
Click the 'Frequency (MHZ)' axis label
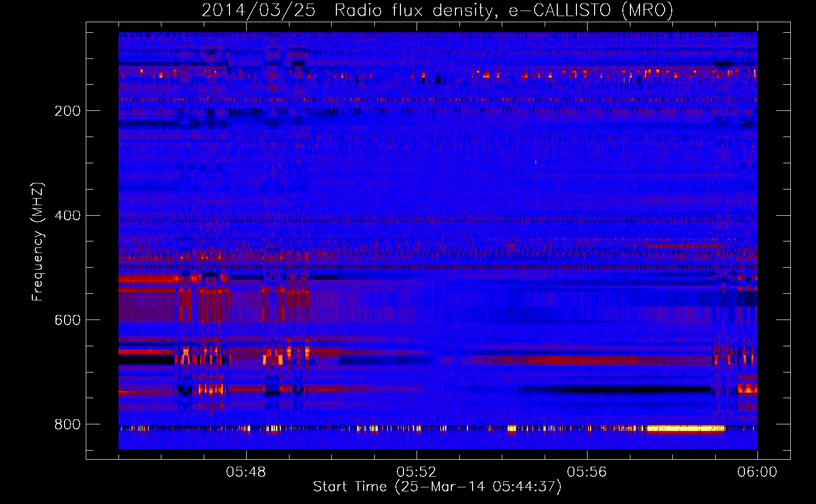[x=38, y=242]
